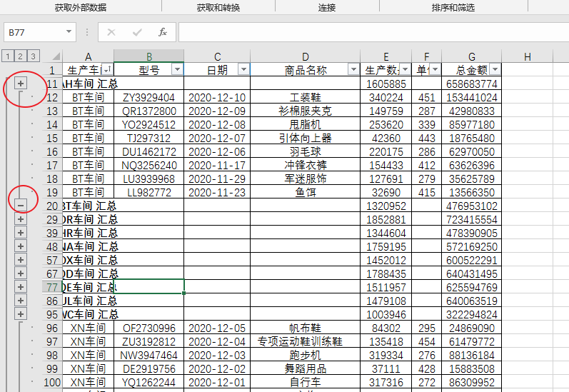569x392 pixels.
Task: Select cell with 跑步机
Action: 305,355
